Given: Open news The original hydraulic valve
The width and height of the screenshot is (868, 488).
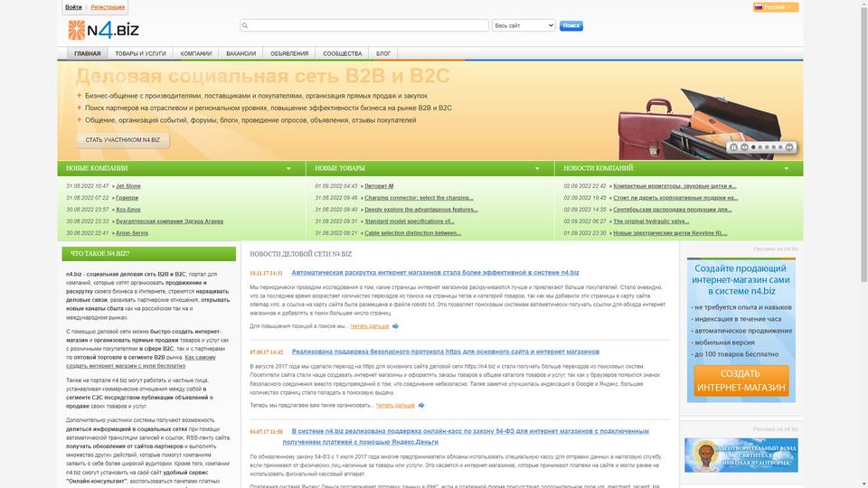Looking at the screenshot, I should 651,221.
